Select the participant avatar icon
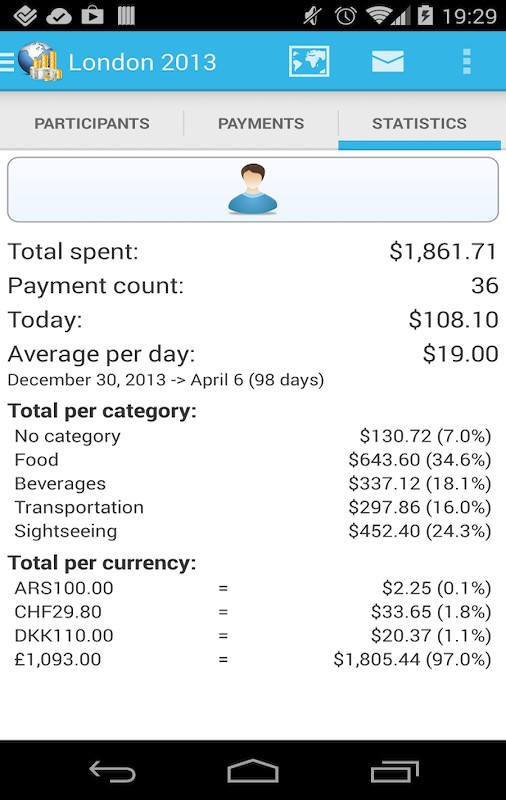This screenshot has height=800, width=506. pos(252,189)
